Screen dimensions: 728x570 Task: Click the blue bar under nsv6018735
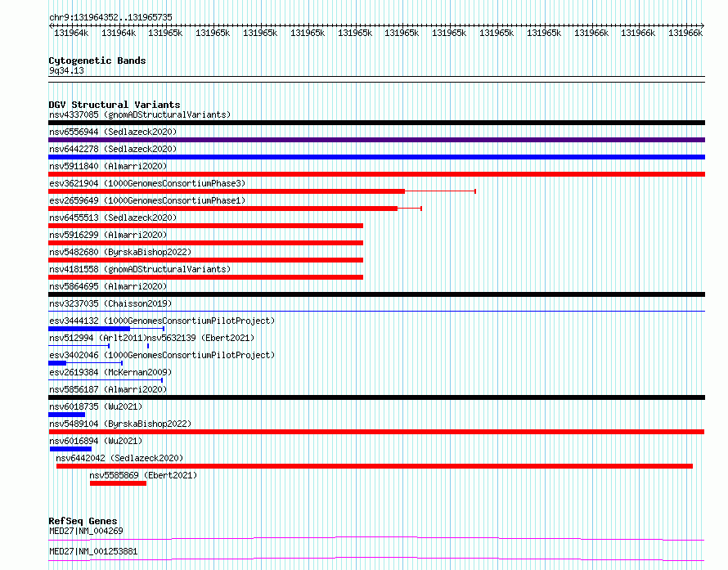pos(67,415)
